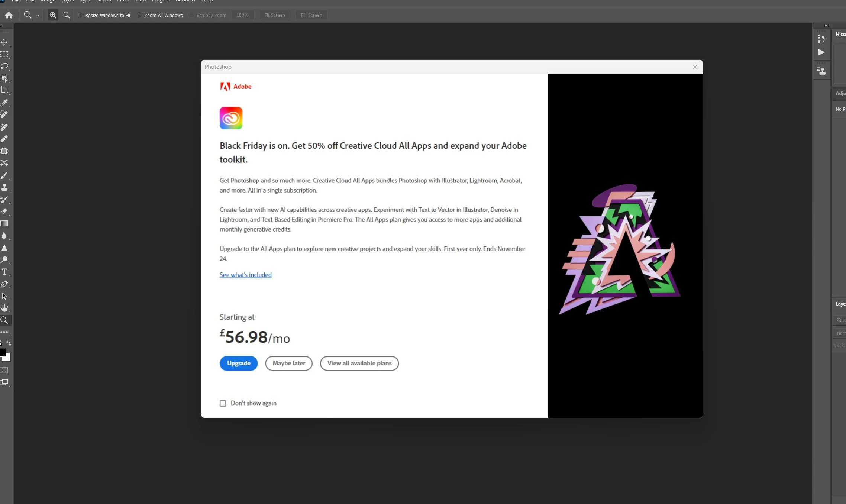Click the Maybe later button
Screen dimensions: 846x504
289,363
